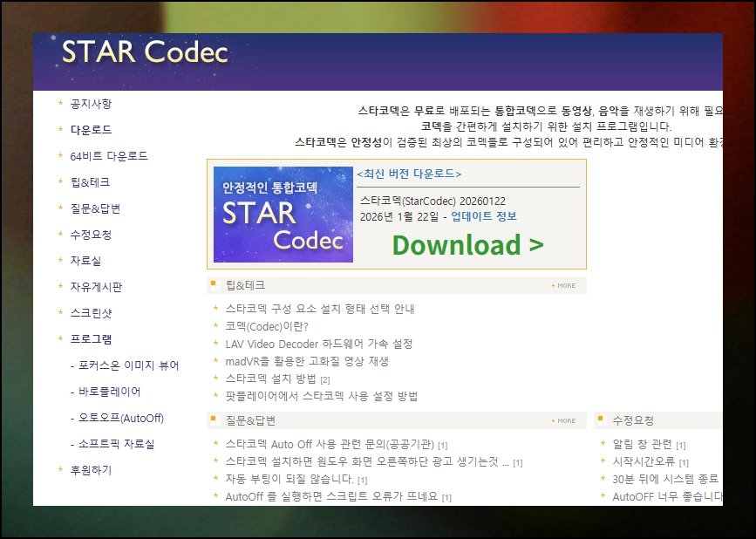Viewport: 756px width, 539px height.
Task: Open the 질문&답변 sidebar menu
Action: click(95, 208)
